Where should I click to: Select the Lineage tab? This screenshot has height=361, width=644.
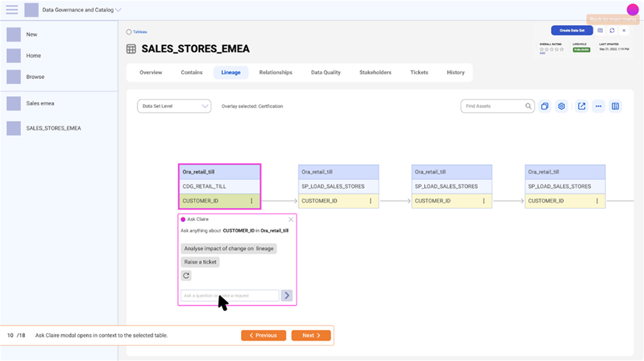(231, 72)
